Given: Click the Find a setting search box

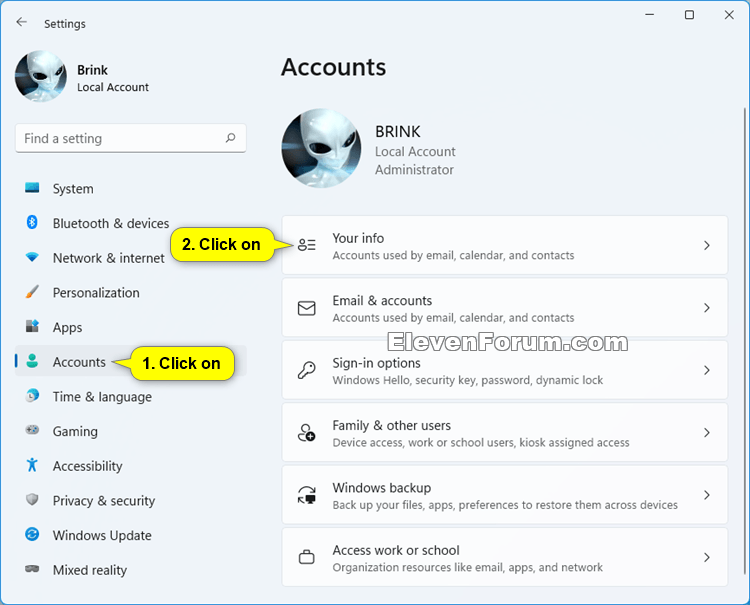Looking at the screenshot, I should click(131, 138).
